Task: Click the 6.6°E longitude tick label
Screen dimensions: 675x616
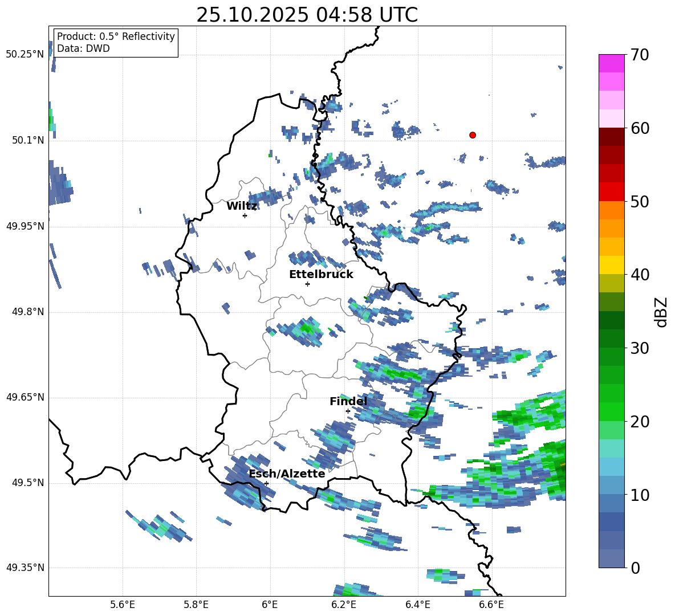Action: coord(491,605)
